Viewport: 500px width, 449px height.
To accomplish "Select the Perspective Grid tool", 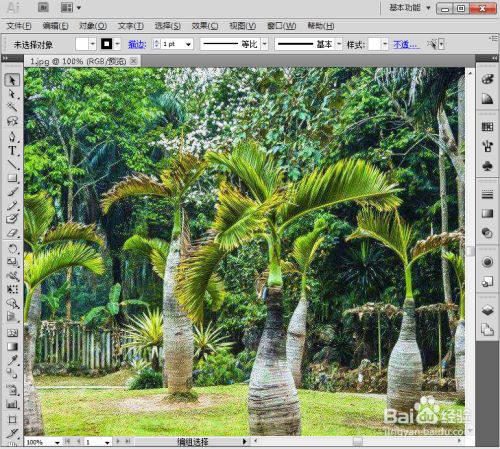I will click(x=12, y=317).
